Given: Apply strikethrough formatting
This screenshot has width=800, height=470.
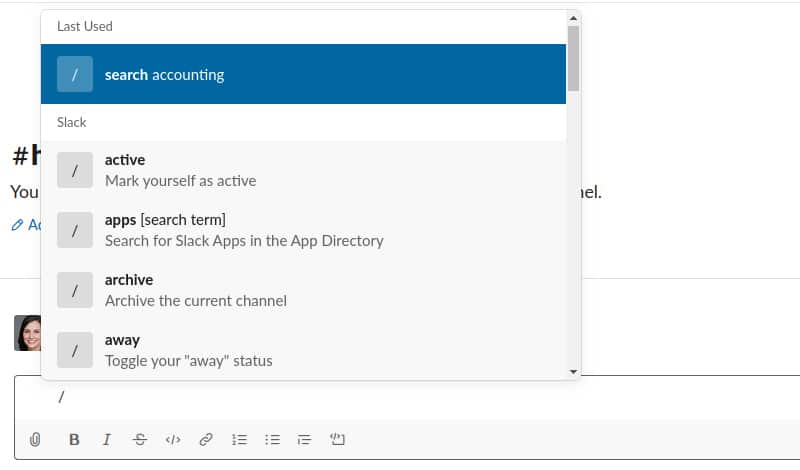Looking at the screenshot, I should (139, 439).
